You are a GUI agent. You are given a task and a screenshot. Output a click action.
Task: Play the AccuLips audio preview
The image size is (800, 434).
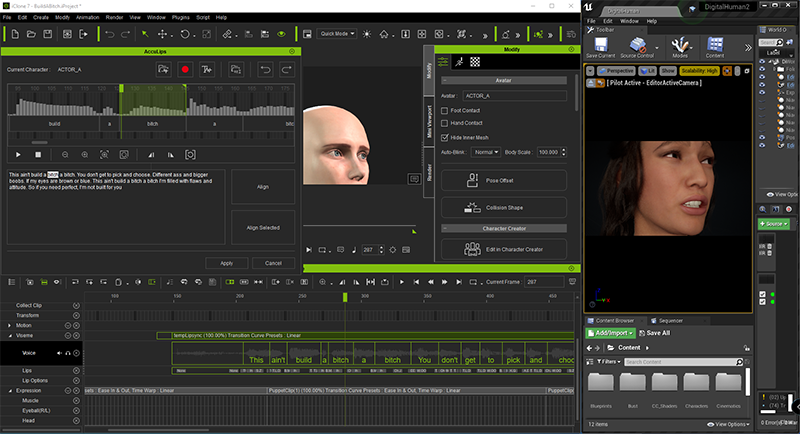point(17,154)
